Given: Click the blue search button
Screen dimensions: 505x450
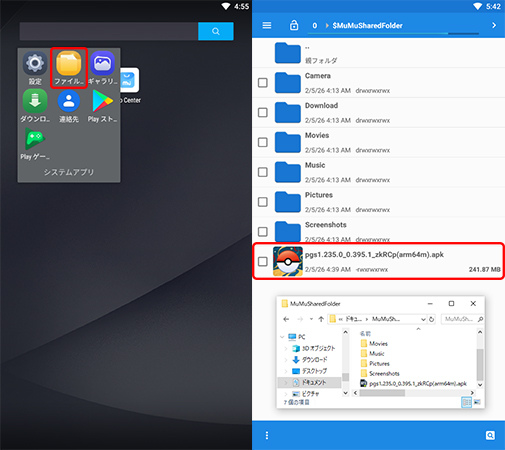Looking at the screenshot, I should pos(216,31).
